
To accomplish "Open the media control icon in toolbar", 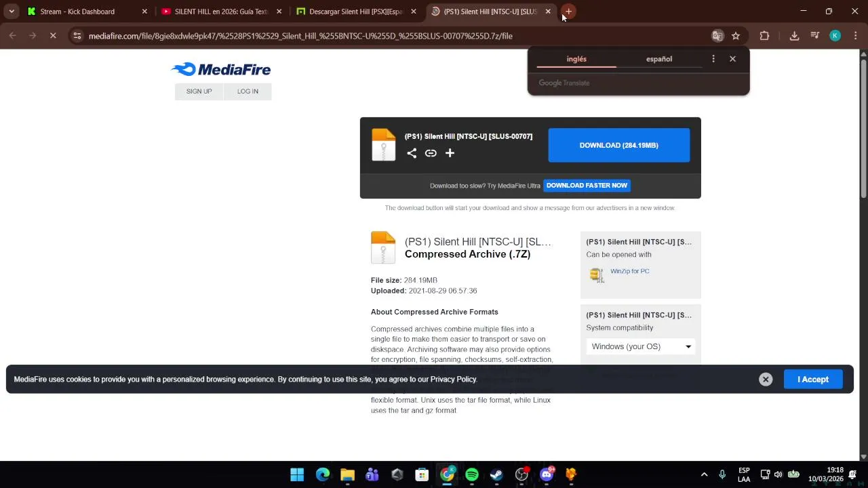I will (815, 36).
